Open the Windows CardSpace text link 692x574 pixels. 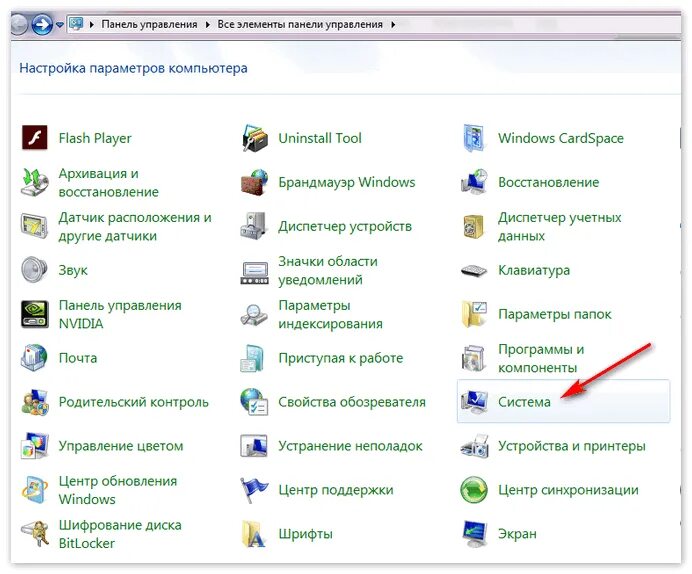(x=561, y=139)
